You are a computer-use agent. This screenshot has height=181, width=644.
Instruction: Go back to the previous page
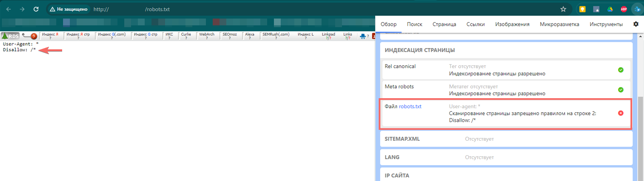(9, 9)
